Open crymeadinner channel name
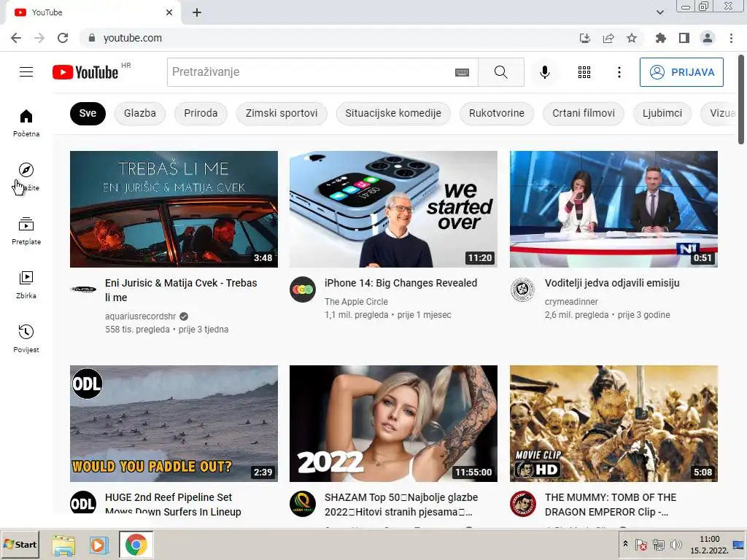The height and width of the screenshot is (560, 747). pyautogui.click(x=570, y=301)
